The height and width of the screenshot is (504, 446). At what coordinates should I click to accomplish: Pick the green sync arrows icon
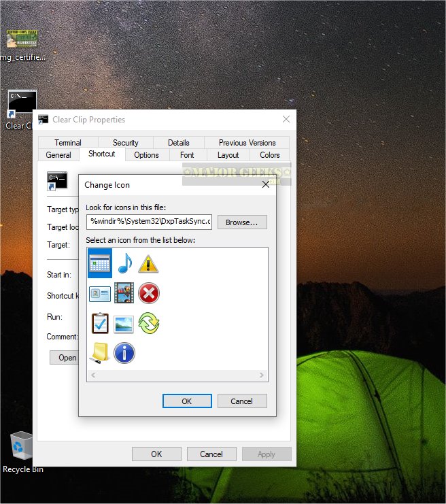(149, 323)
